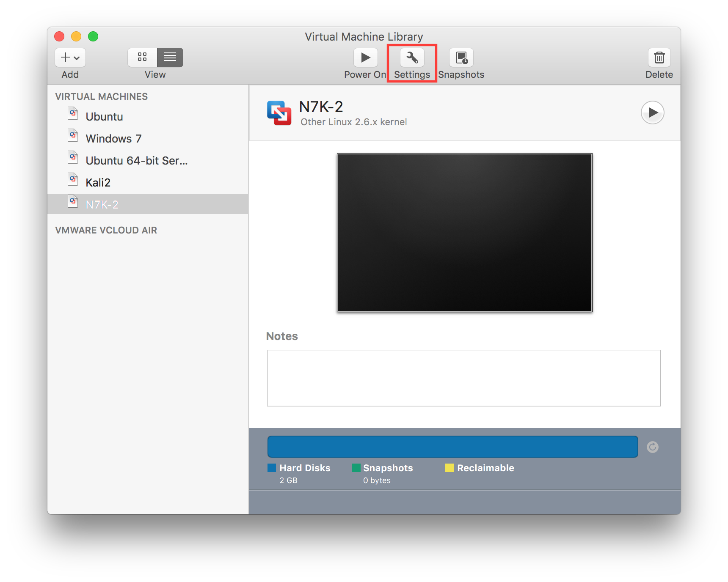Click the N7K-2 title in detail pane
The height and width of the screenshot is (582, 728).
coord(321,107)
